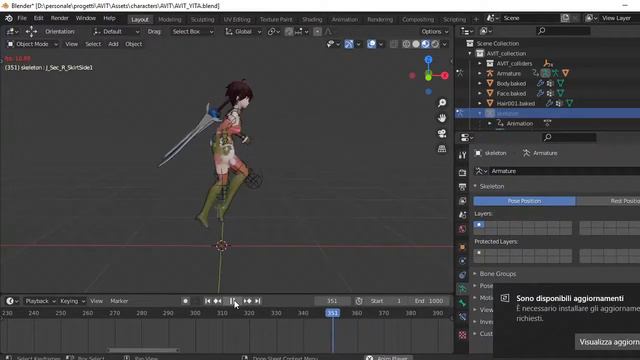This screenshot has height=360, width=640.
Task: Switch to material preview shading
Action: tap(425, 44)
